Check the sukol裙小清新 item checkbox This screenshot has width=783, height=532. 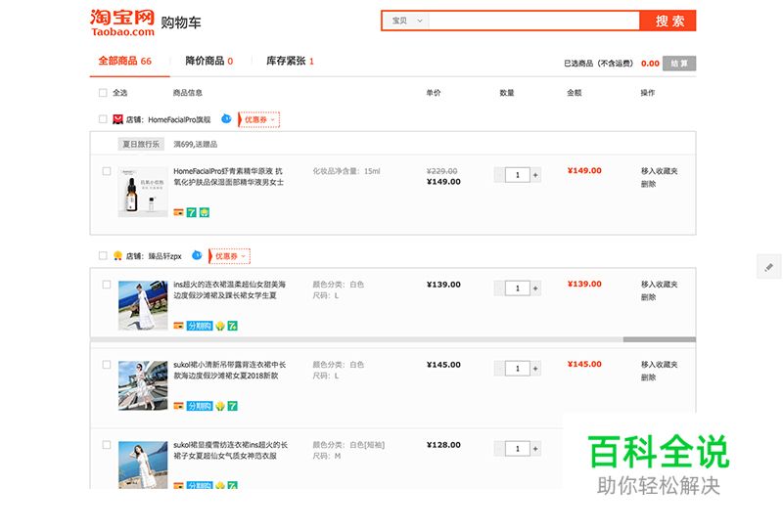click(x=107, y=365)
